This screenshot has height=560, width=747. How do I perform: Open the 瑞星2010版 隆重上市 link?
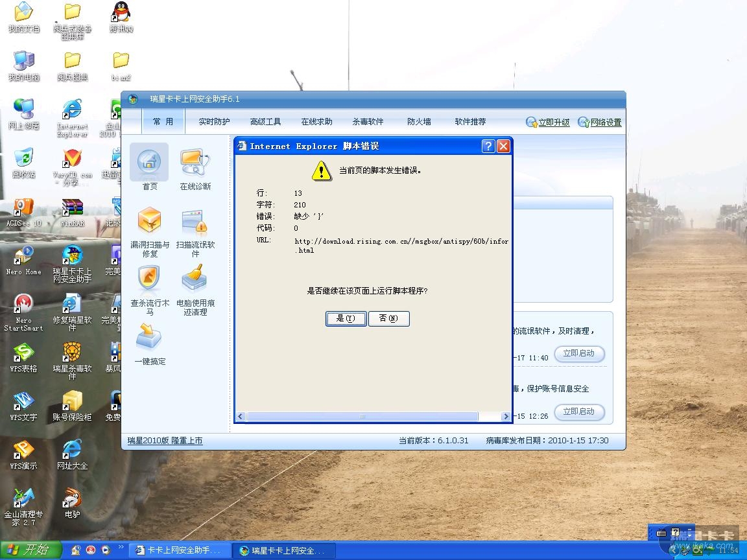(165, 441)
